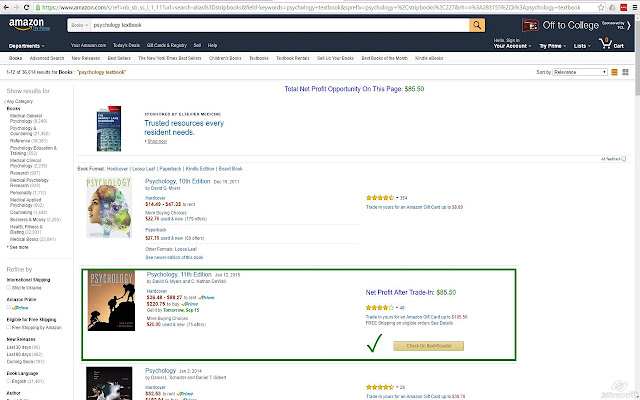Click the sponsored Elsevier book cover
Viewport: 640px width, 400px height.
point(109,129)
